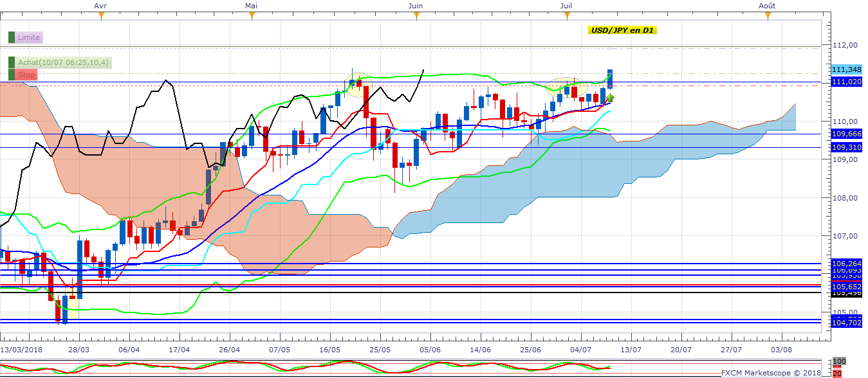Click the 03/08 date axis label
868x378 pixels.
(x=782, y=349)
